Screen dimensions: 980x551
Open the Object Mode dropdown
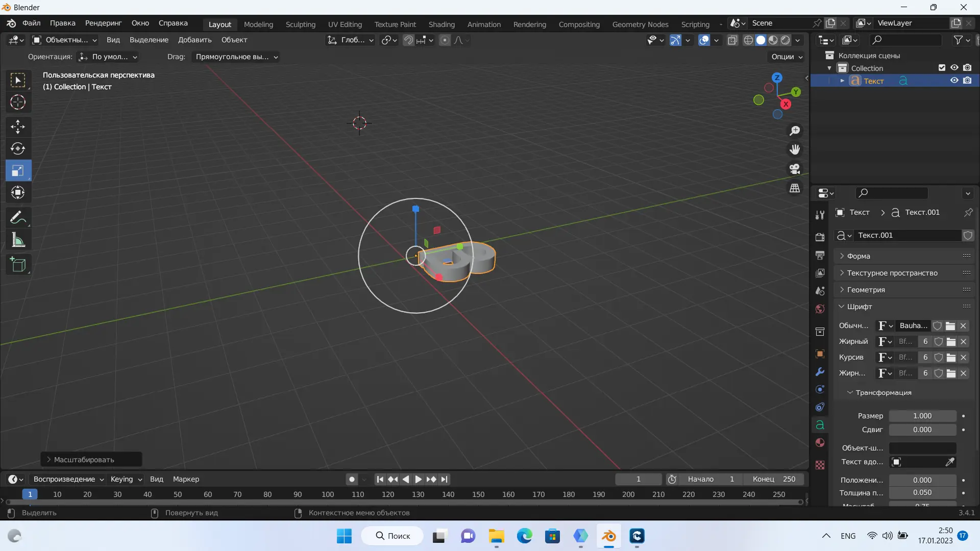pyautogui.click(x=64, y=40)
